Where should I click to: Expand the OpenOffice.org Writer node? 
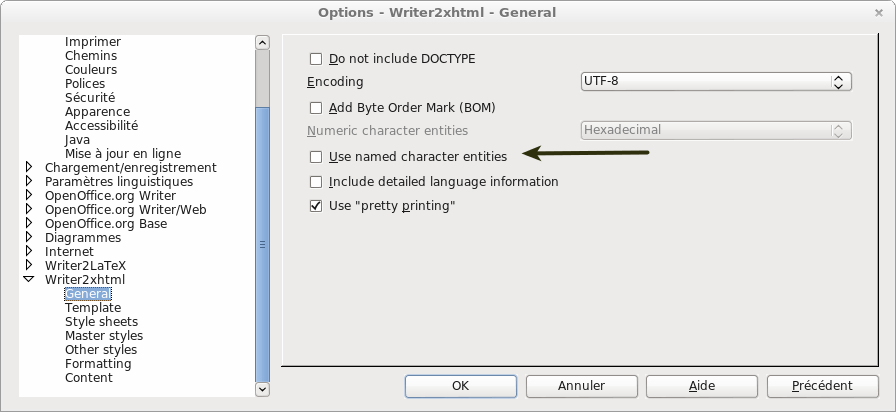(x=29, y=196)
